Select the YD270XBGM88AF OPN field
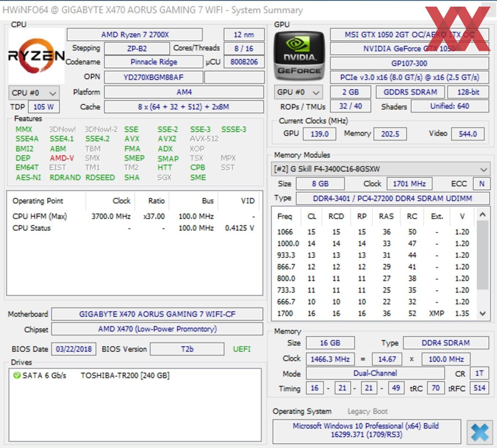This screenshot has height=448, width=497. 153,77
